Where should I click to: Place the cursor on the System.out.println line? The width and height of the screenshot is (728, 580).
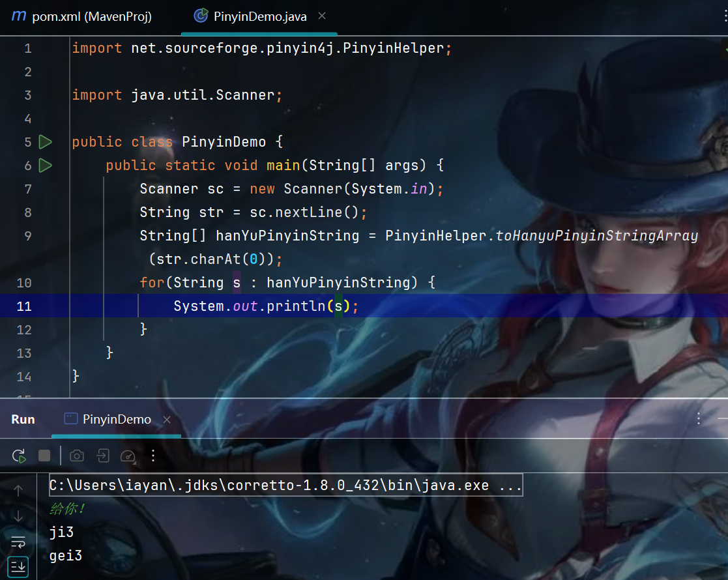point(265,306)
